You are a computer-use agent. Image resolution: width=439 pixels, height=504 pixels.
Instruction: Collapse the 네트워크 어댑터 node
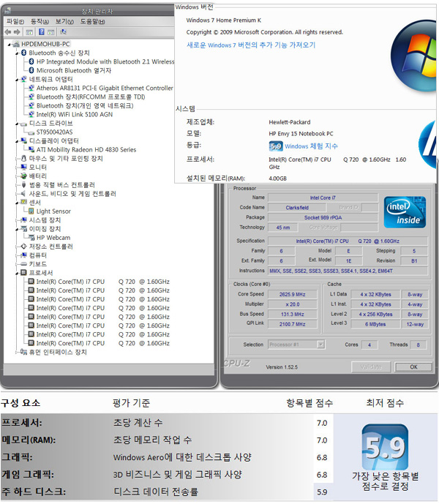point(17,80)
